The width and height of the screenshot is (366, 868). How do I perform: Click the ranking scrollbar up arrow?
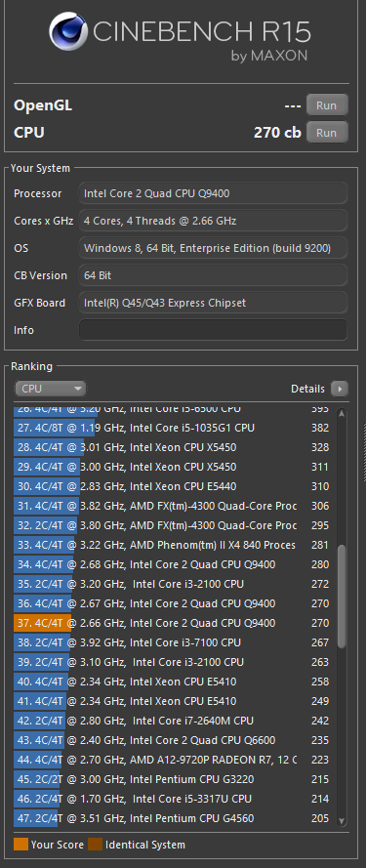click(x=342, y=413)
